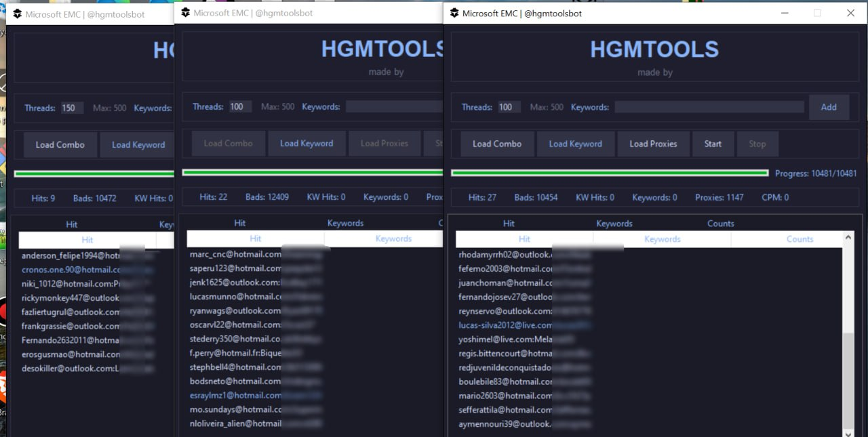Viewport: 868px width, 437px height.
Task: Click the green progress bar in the left window
Action: click(94, 174)
